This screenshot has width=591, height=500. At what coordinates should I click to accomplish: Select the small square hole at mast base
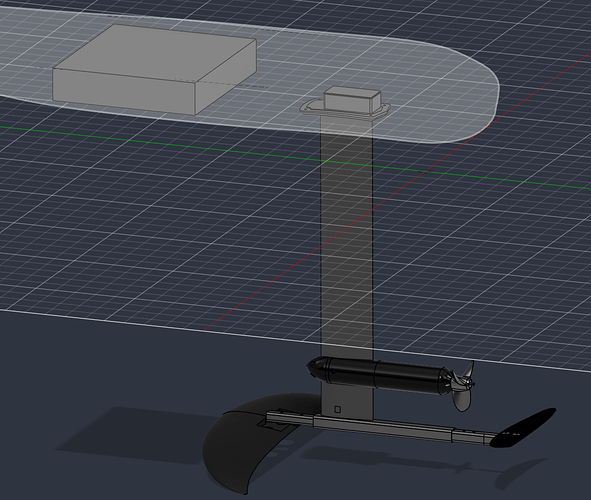pyautogui.click(x=338, y=409)
